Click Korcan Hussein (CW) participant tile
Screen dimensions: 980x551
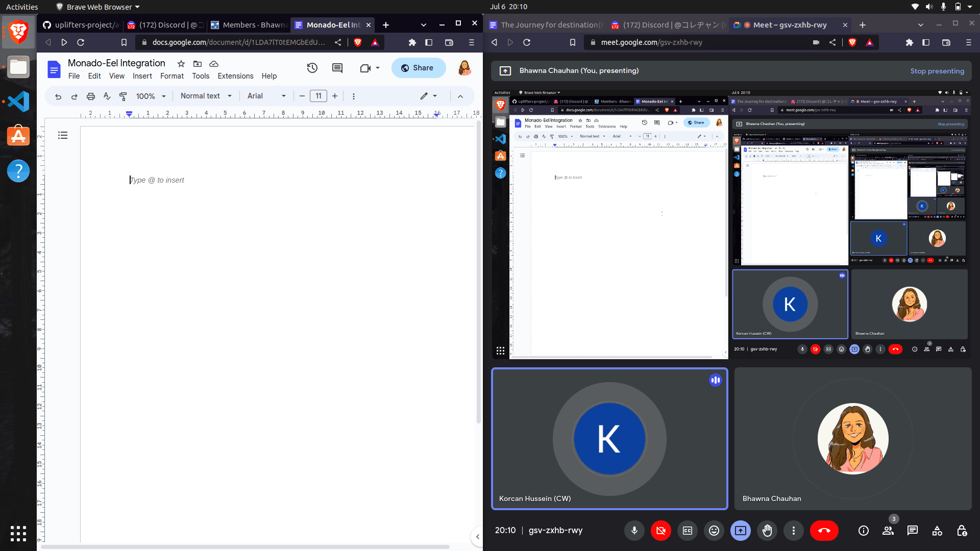609,439
